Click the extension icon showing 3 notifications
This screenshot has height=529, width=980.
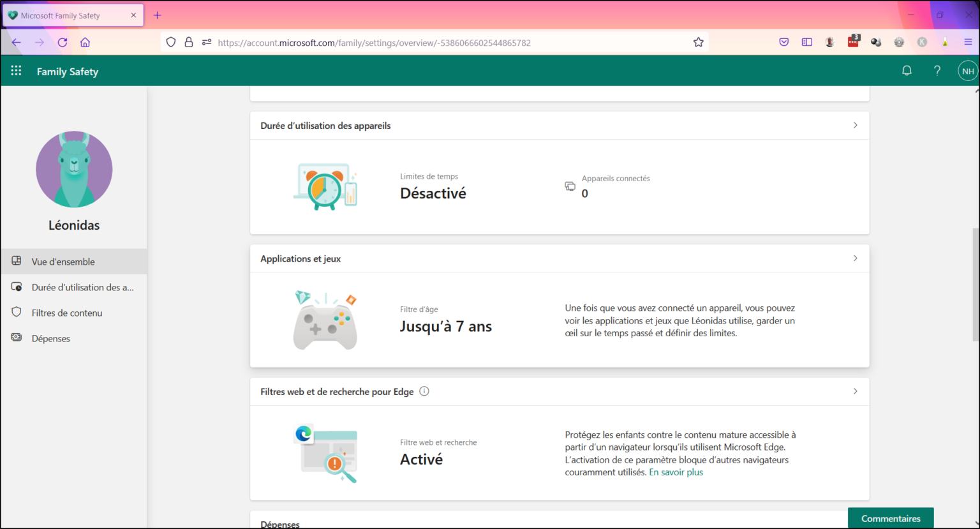(x=853, y=41)
